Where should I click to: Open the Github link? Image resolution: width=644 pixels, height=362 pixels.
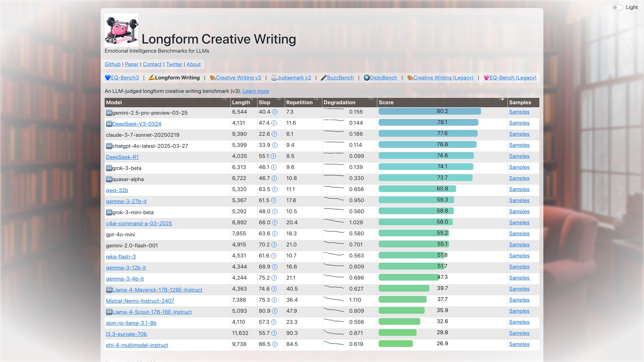113,64
